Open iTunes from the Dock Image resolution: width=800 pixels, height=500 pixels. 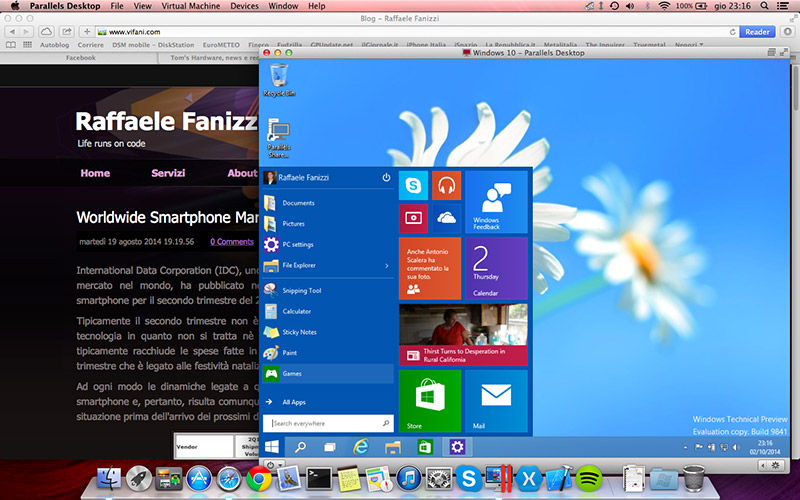pos(409,479)
